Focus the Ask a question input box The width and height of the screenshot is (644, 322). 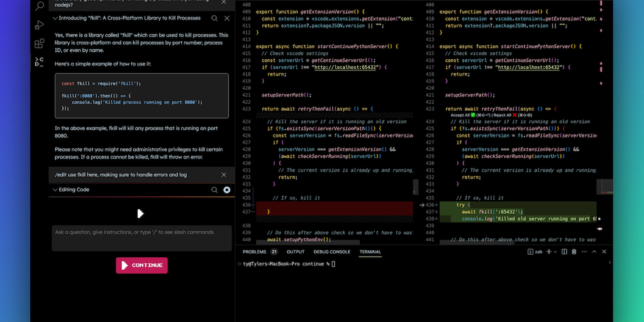coord(142,238)
